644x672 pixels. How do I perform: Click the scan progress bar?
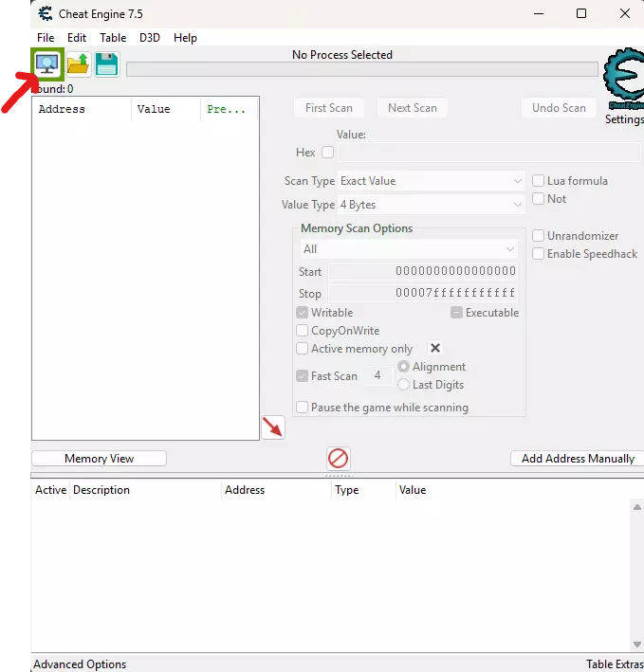362,69
